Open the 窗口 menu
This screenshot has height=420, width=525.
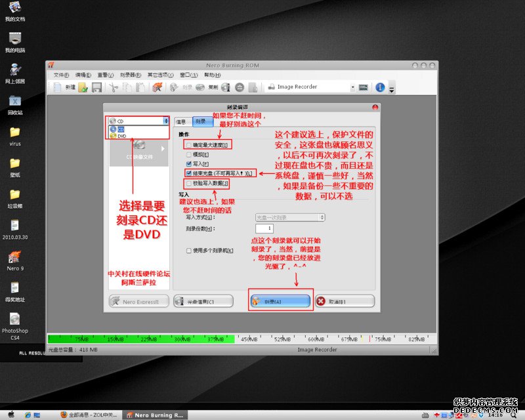click(x=189, y=75)
